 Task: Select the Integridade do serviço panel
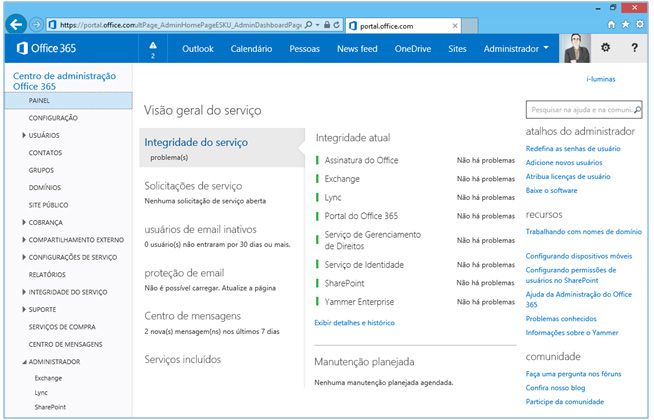[222, 148]
